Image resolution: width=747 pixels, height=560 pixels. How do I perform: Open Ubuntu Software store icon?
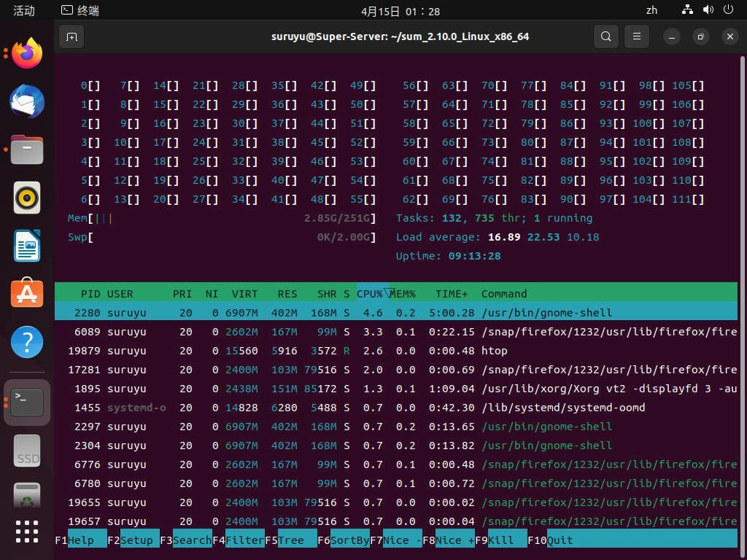coord(27,293)
